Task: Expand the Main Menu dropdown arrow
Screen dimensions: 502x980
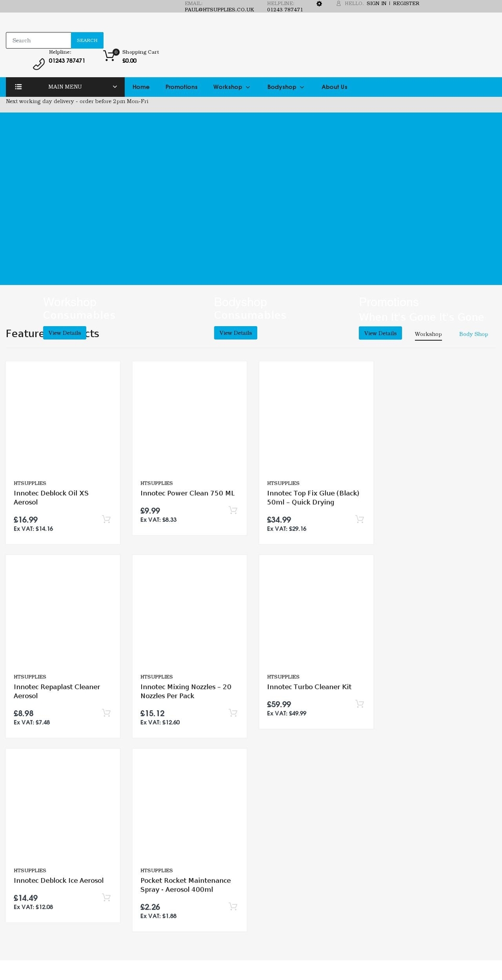Action: click(115, 87)
